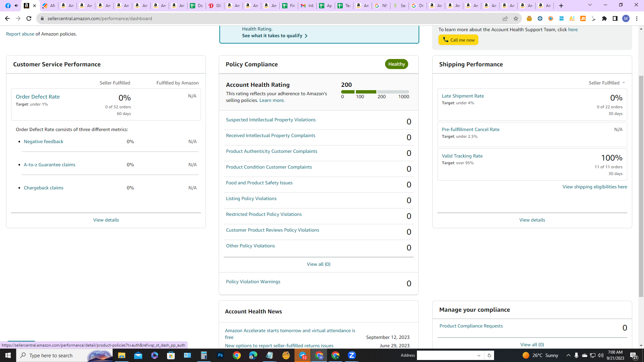
Task: Open the Chrome three-dot menu
Action: [x=637, y=18]
